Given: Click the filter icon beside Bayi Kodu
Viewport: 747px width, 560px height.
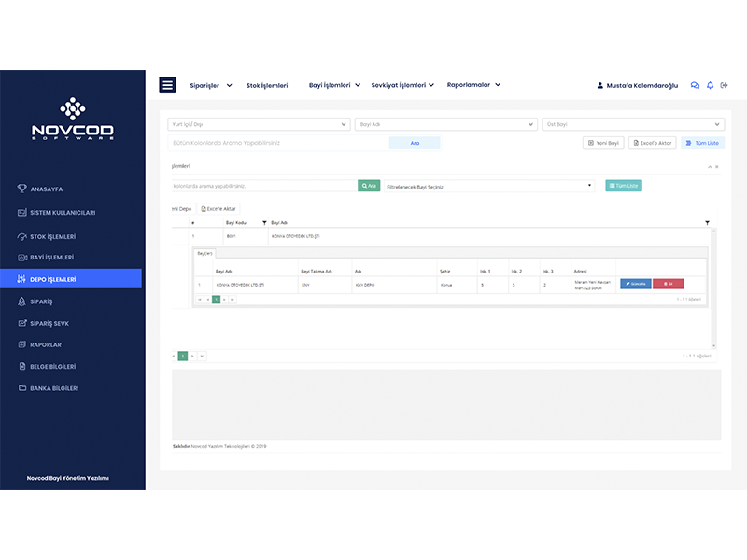Looking at the screenshot, I should point(264,223).
